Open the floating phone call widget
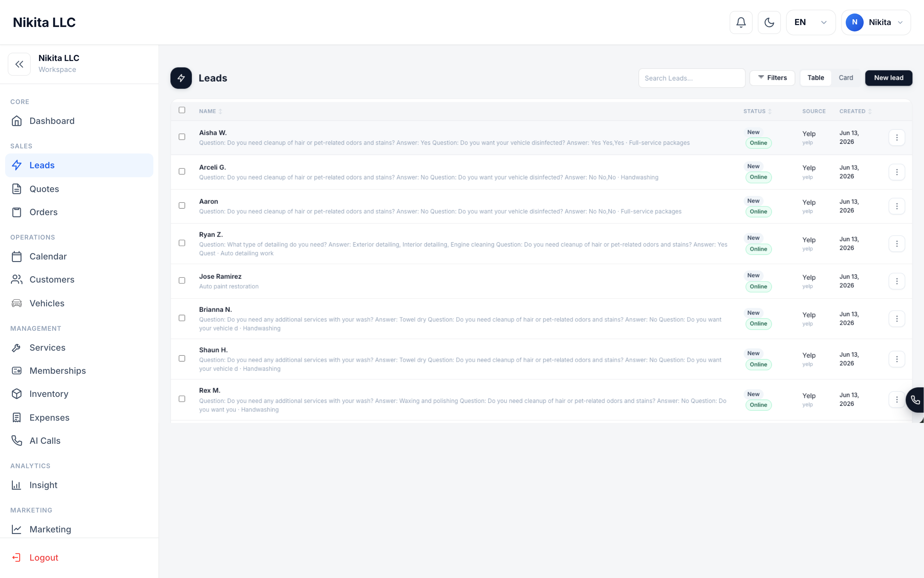 [x=915, y=400]
